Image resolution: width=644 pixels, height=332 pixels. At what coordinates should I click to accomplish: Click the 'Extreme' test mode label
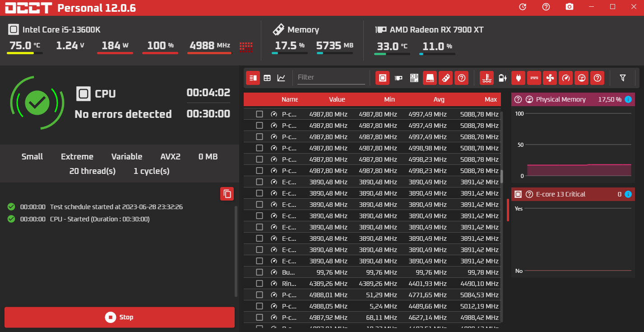pos(77,157)
